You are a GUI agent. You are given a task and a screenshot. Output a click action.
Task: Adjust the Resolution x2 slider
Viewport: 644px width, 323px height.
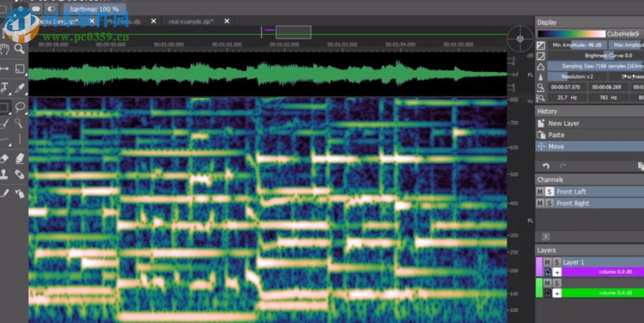577,77
